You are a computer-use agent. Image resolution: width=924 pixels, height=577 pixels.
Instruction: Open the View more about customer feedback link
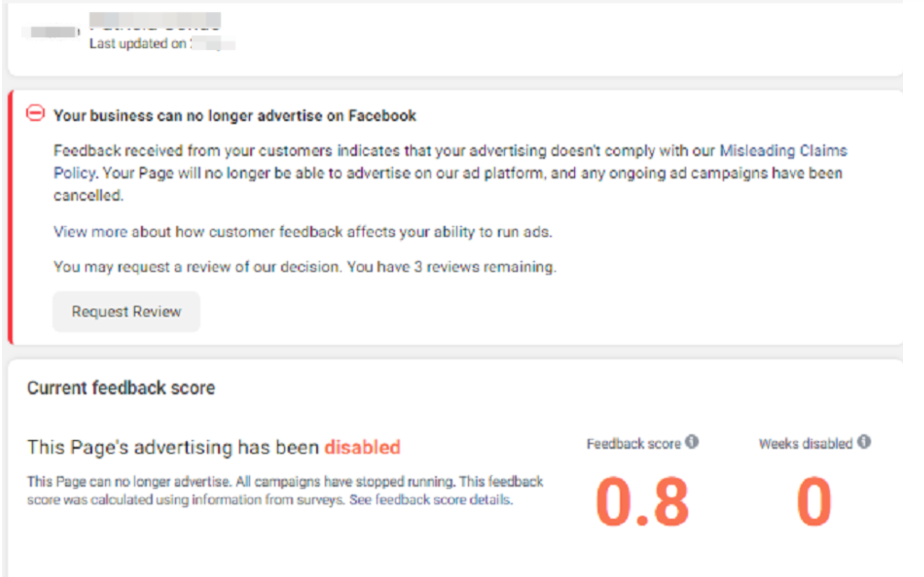coord(302,232)
